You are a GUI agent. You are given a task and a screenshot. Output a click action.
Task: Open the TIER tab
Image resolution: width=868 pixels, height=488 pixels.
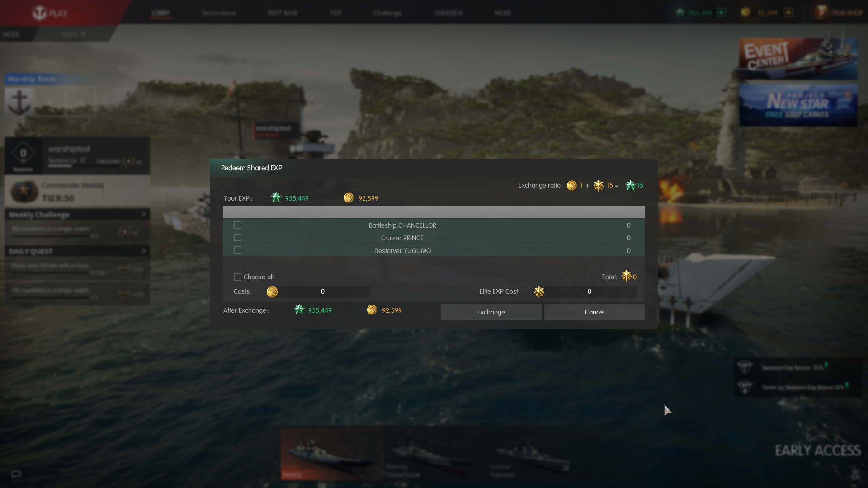(335, 13)
